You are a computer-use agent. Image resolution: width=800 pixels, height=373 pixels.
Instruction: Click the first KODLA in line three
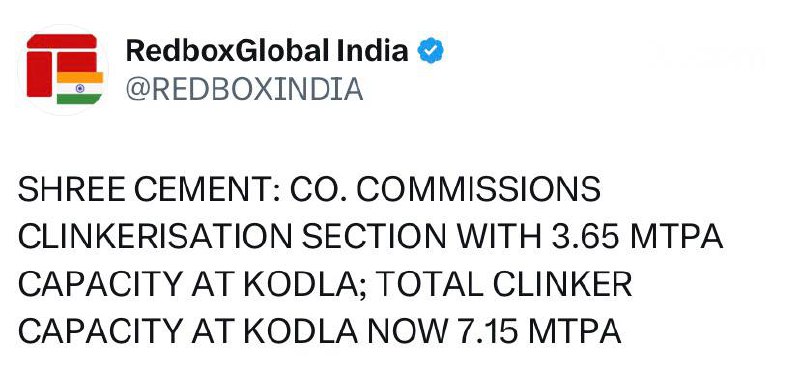pyautogui.click(x=299, y=284)
